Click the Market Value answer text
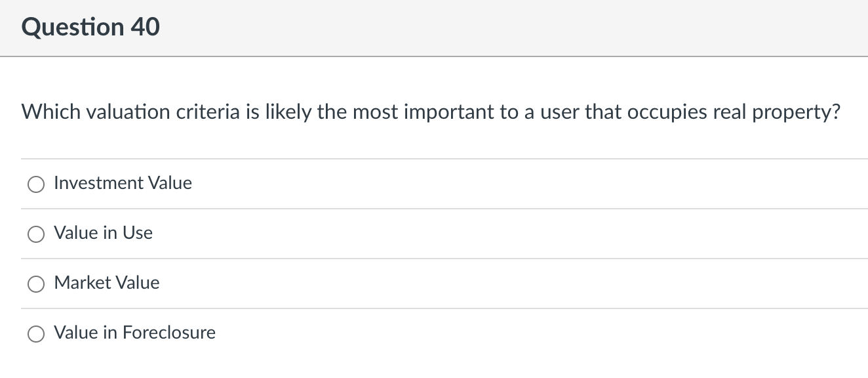This screenshot has width=868, height=378. (107, 282)
